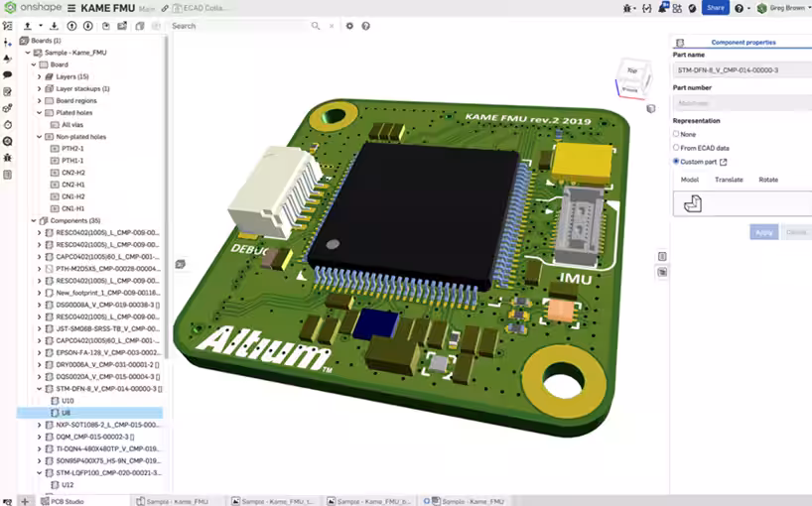This screenshot has height=506, width=812.
Task: Click the icon left of the 3D viewport
Action: pos(181,264)
